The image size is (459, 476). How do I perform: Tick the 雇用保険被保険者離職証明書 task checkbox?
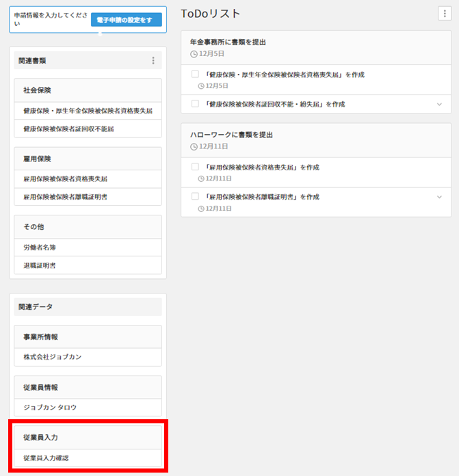click(195, 196)
